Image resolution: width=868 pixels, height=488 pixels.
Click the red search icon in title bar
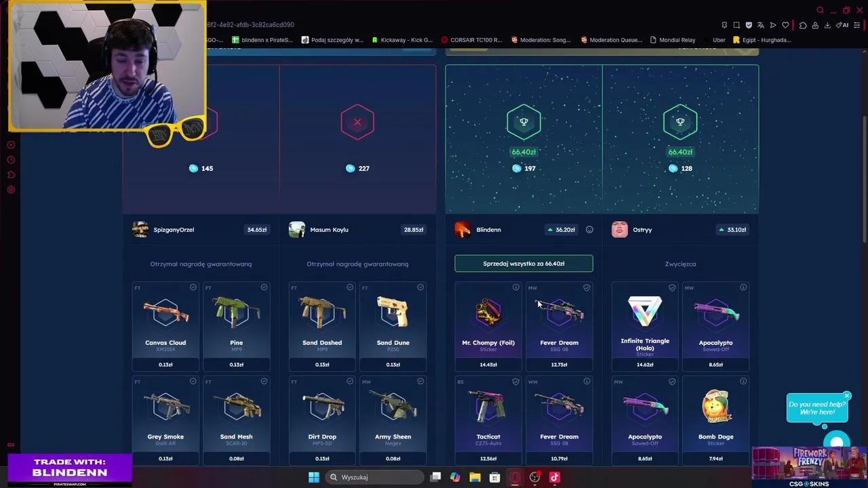(x=820, y=10)
